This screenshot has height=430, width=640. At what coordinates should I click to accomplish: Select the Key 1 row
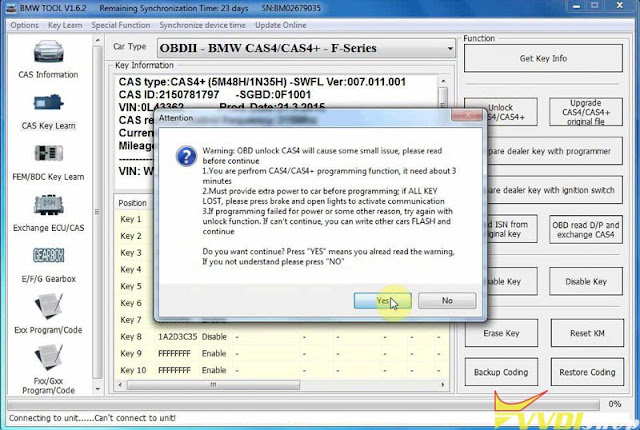tap(135, 219)
